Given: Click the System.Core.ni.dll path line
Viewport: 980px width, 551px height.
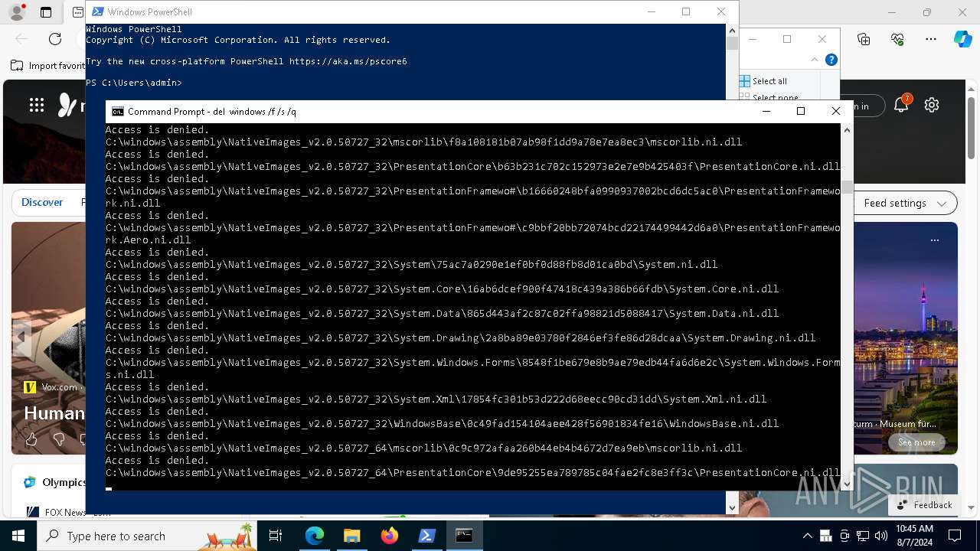Looking at the screenshot, I should (x=442, y=289).
